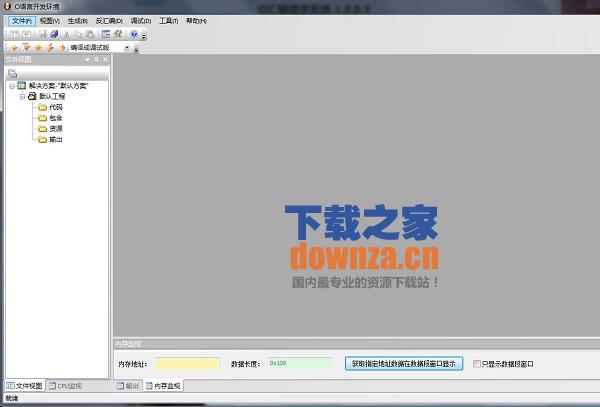Image resolution: width=600 pixels, height=407 pixels.
Task: Click the blue save-all disks icon
Action: [x=54, y=34]
